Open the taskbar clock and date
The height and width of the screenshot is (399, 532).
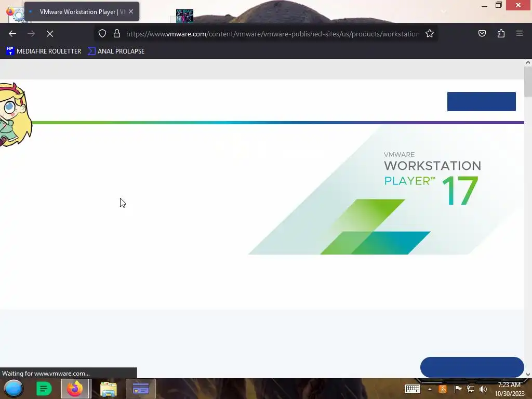[509, 389]
